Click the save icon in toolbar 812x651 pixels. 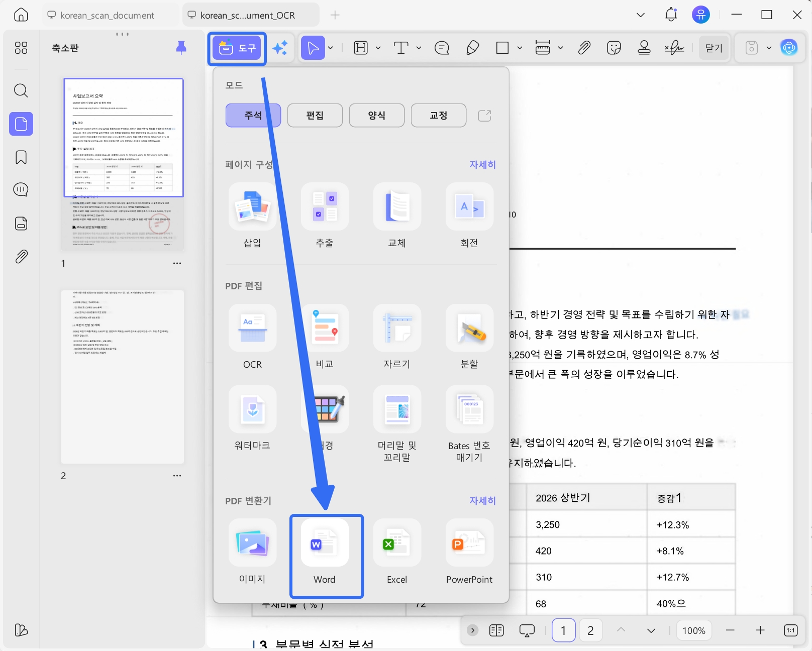point(752,48)
